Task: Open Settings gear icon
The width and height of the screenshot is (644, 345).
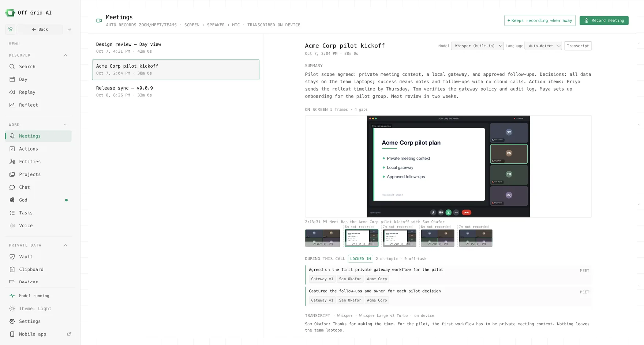Action: (x=12, y=321)
